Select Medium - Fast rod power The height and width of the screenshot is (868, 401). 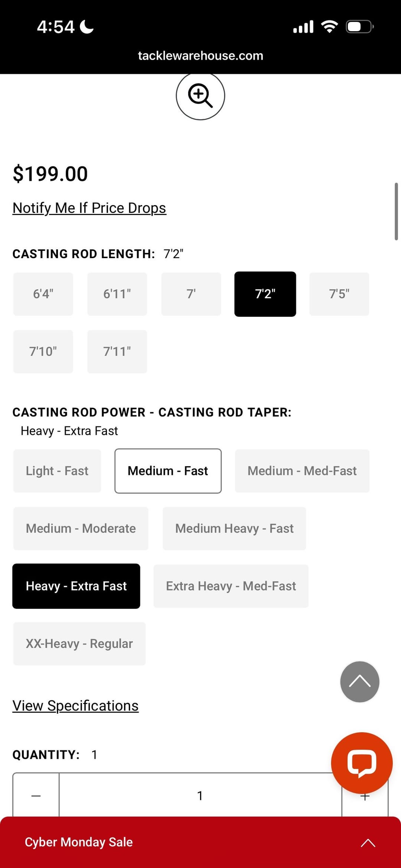(x=168, y=471)
